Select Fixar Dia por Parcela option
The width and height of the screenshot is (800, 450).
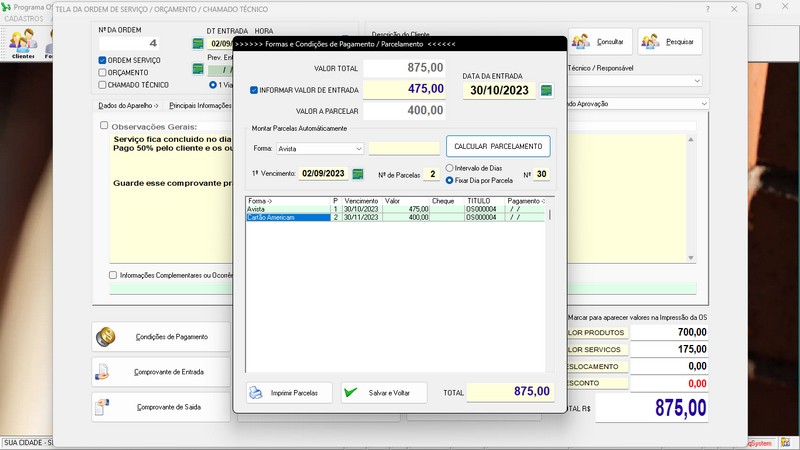450,180
